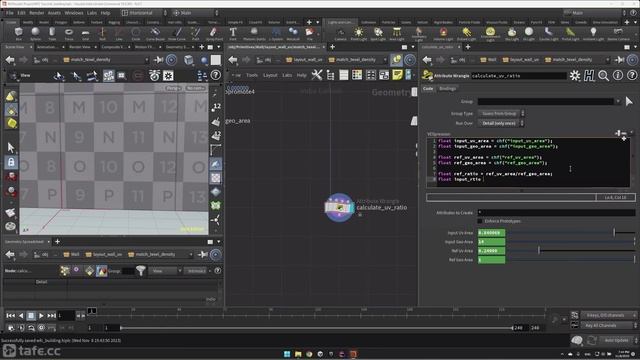
Task: Select the Tube shelf tool
Action: [x=52, y=33]
